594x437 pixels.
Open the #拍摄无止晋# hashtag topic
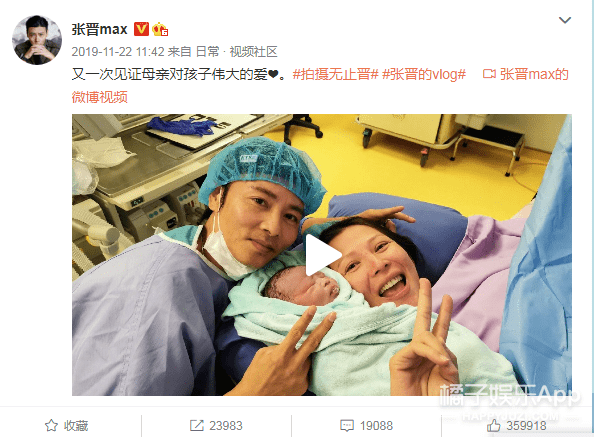click(x=335, y=74)
